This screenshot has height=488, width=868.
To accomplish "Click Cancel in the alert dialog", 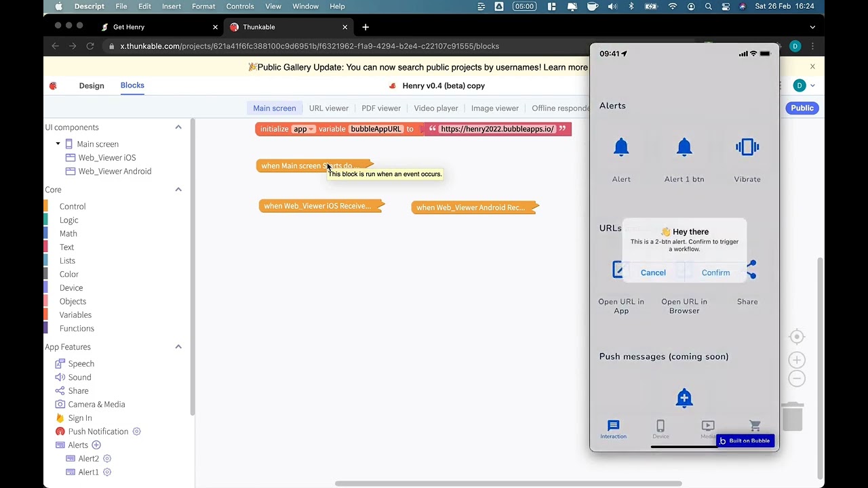I will click(x=653, y=272).
